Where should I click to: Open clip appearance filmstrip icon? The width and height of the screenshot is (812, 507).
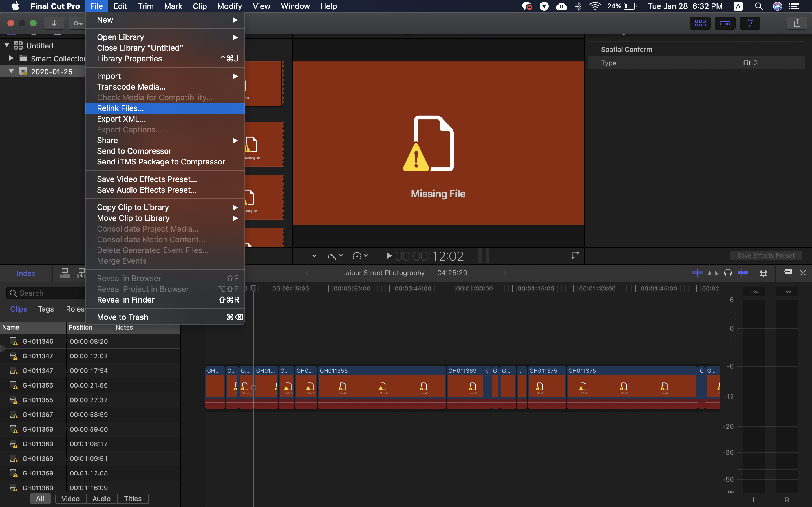click(x=763, y=273)
